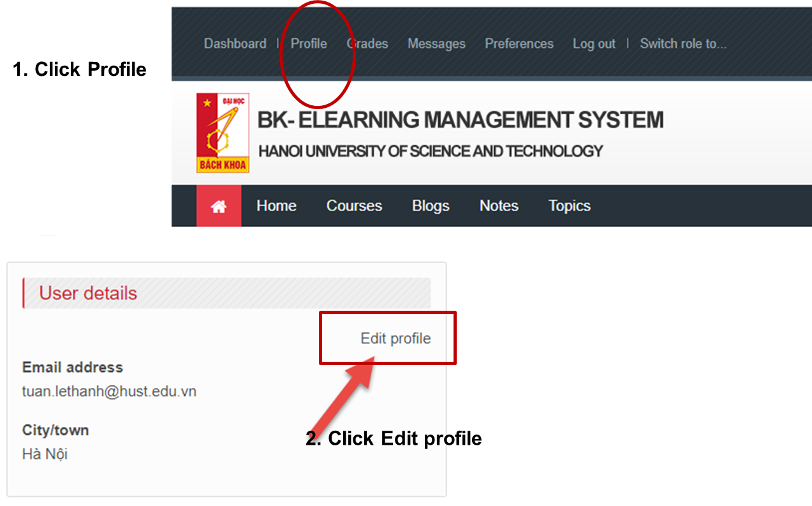Click BK- ELEARNING MANAGEMENT SYSTEM title
Viewport: 812px width, 506px height.
pos(460,120)
